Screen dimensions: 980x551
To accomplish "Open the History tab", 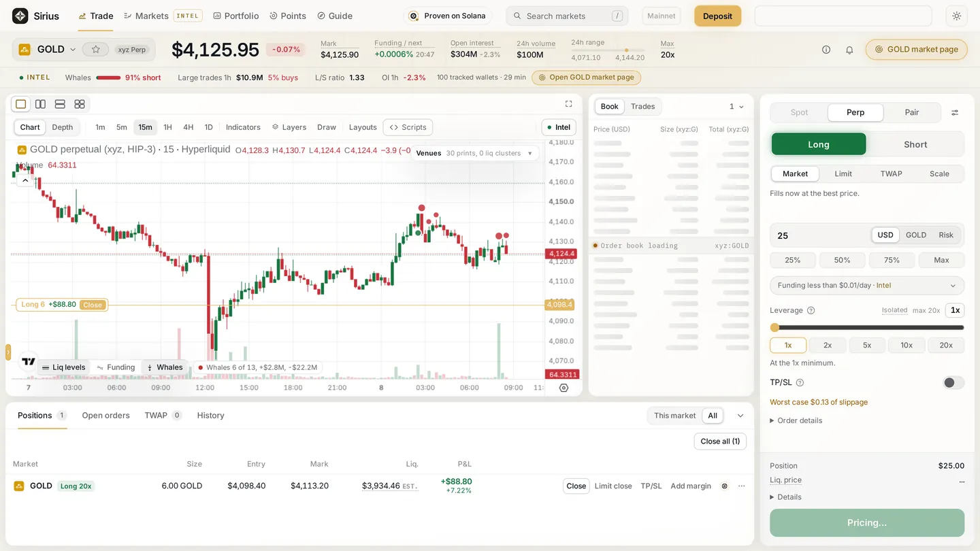I will [x=210, y=416].
